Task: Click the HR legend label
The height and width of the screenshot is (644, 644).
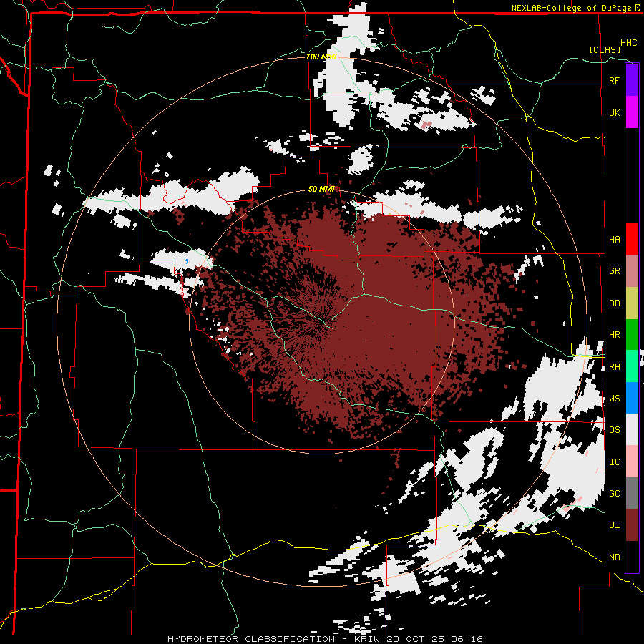Action: [614, 335]
